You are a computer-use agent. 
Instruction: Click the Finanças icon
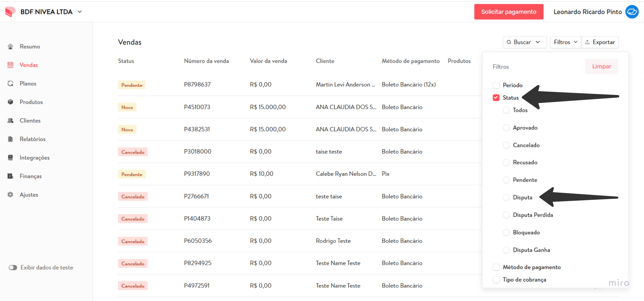(x=10, y=176)
